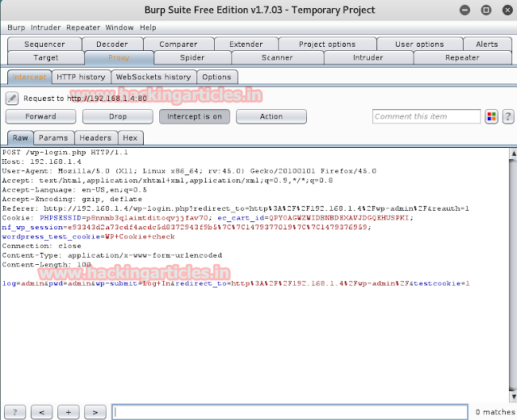Open the Intruder menu in menu bar
This screenshot has height=420, width=517.
coord(45,27)
